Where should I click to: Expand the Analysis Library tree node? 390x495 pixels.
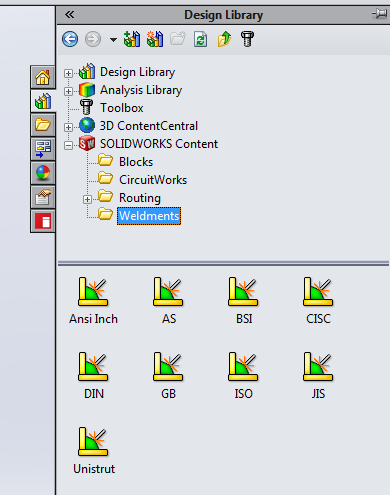pyautogui.click(x=68, y=91)
